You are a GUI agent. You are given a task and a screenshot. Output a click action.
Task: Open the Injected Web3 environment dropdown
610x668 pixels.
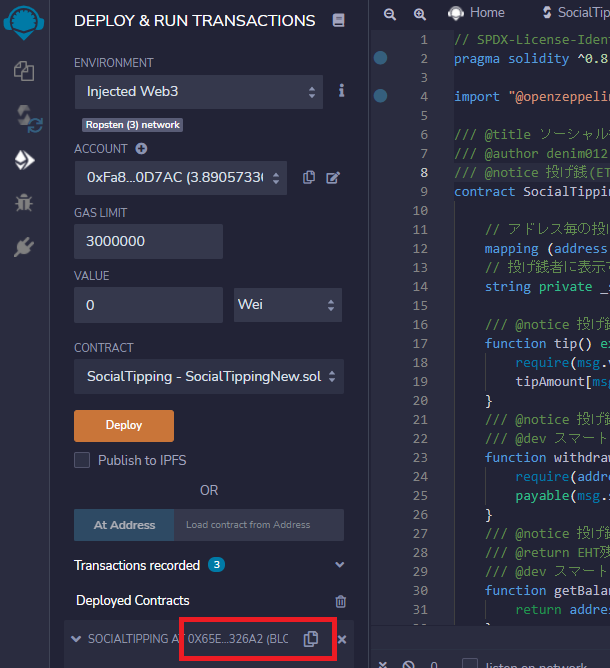point(199,92)
